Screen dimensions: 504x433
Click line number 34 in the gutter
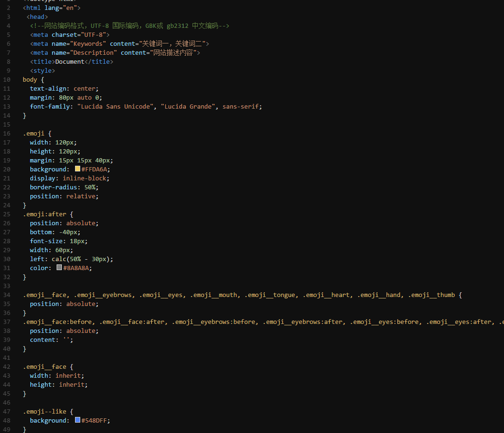point(7,295)
